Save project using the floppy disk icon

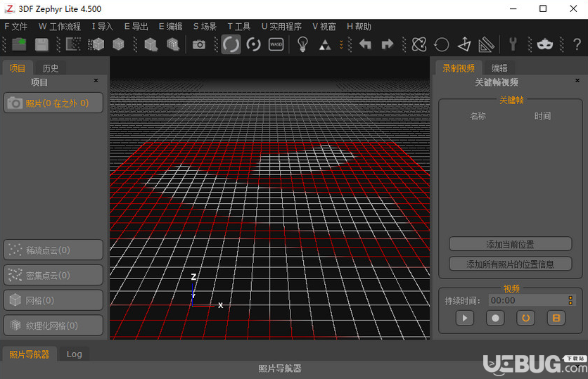[41, 44]
